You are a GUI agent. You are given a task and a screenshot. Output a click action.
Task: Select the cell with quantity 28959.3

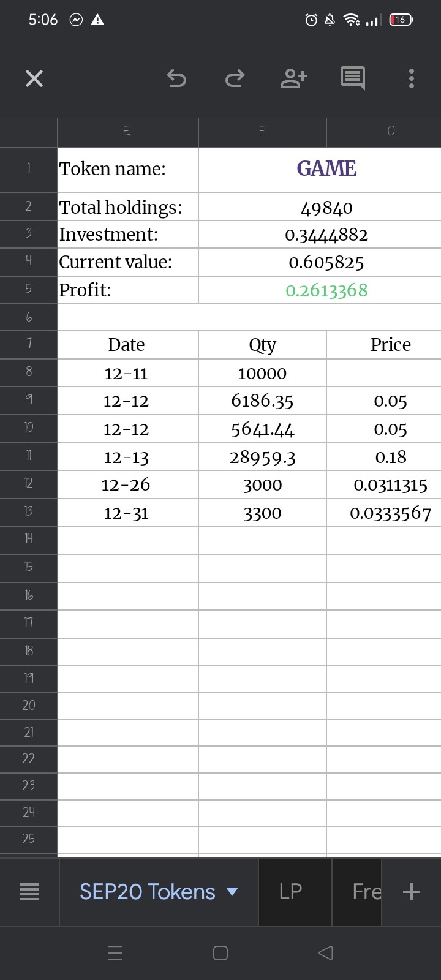(262, 457)
